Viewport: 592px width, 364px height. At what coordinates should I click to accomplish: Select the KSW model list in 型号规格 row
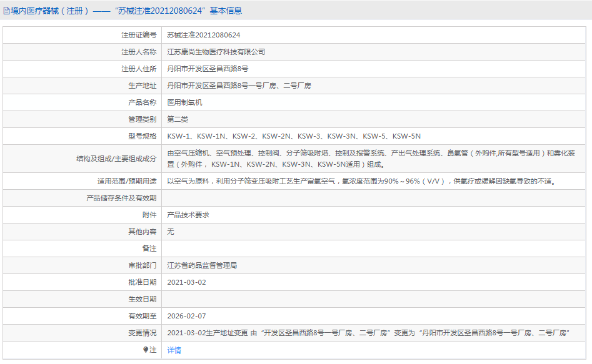click(294, 136)
